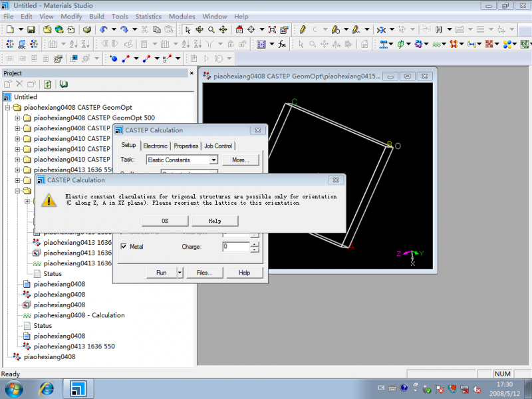Click the More... button next to Task
This screenshot has width=532, height=399.
pos(240,160)
